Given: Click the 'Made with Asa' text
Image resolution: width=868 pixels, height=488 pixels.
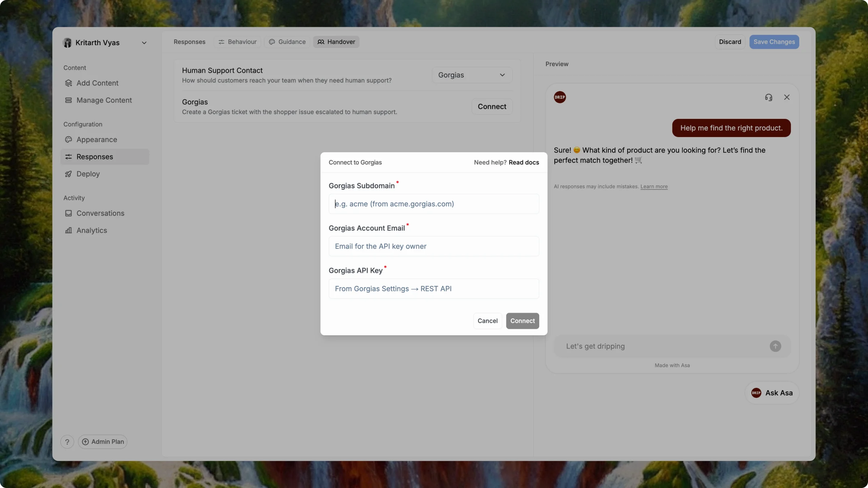Looking at the screenshot, I should (x=672, y=365).
